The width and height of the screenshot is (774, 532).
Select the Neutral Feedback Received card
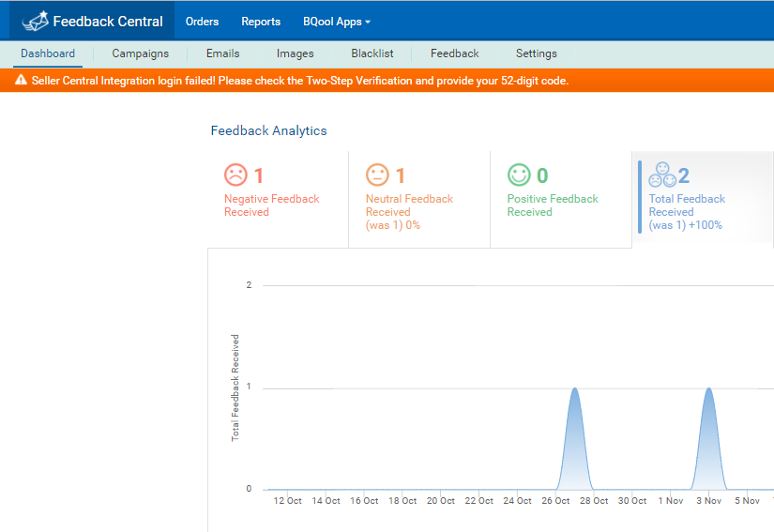coord(419,199)
